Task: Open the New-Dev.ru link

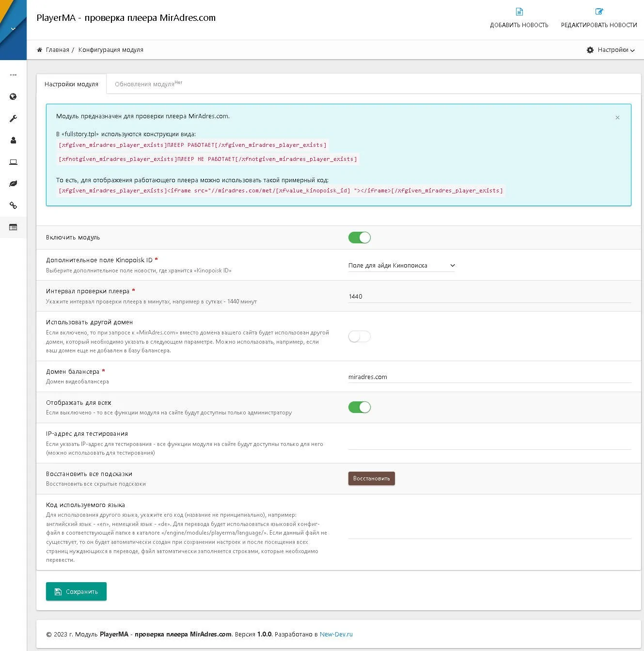Action: click(336, 634)
